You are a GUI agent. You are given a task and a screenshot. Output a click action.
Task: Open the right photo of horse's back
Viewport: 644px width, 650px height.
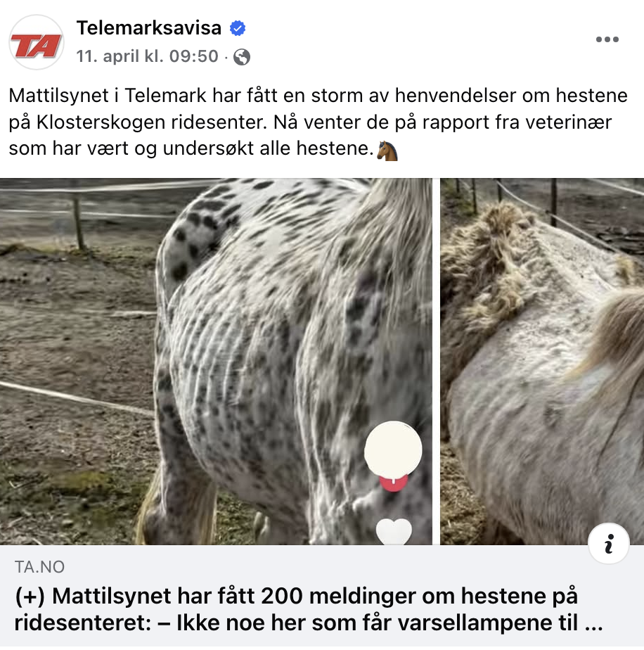pos(542,362)
